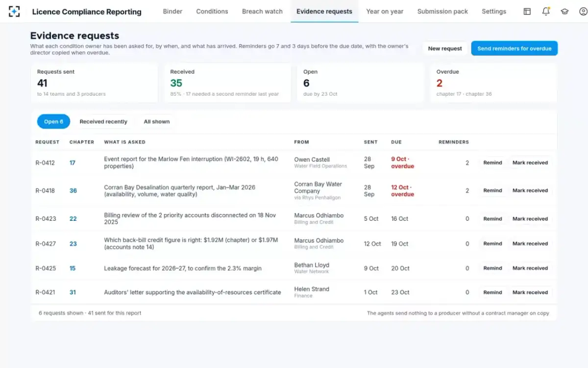Open the Breach watch tab
Screen dimensions: 588x368
(262, 11)
